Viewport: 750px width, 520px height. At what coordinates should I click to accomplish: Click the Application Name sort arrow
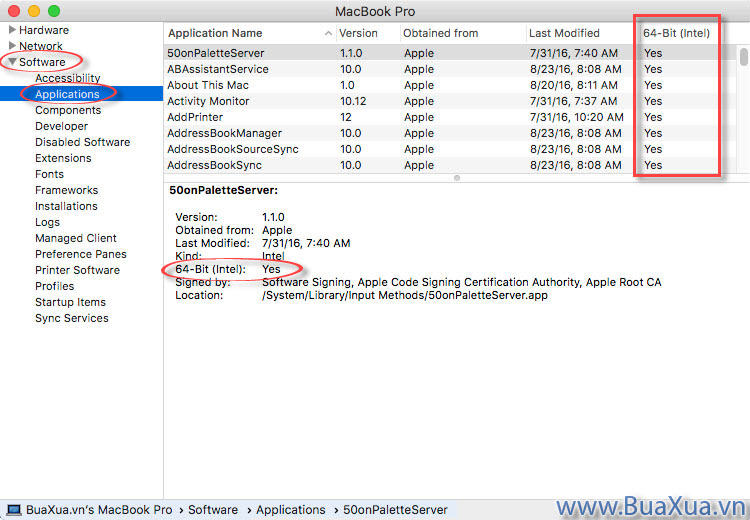[x=328, y=33]
